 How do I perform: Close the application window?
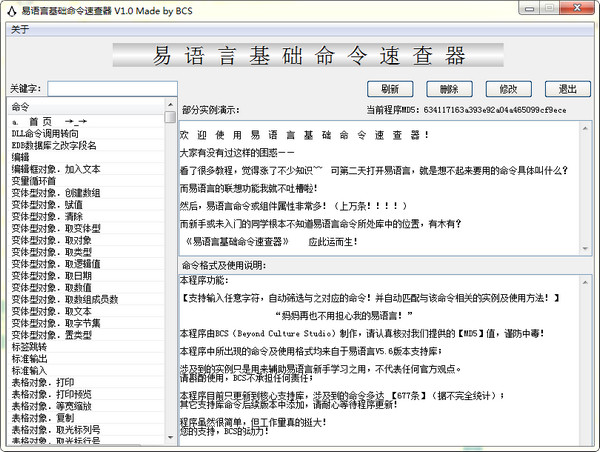577,8
